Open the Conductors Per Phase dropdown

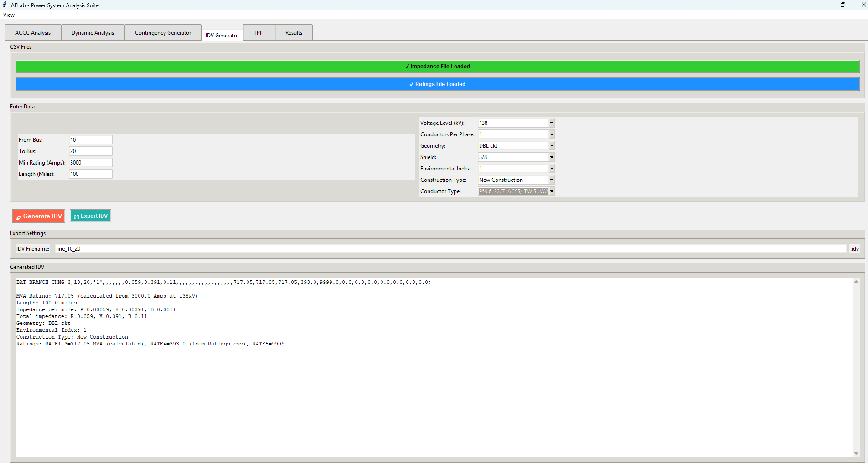click(x=552, y=134)
